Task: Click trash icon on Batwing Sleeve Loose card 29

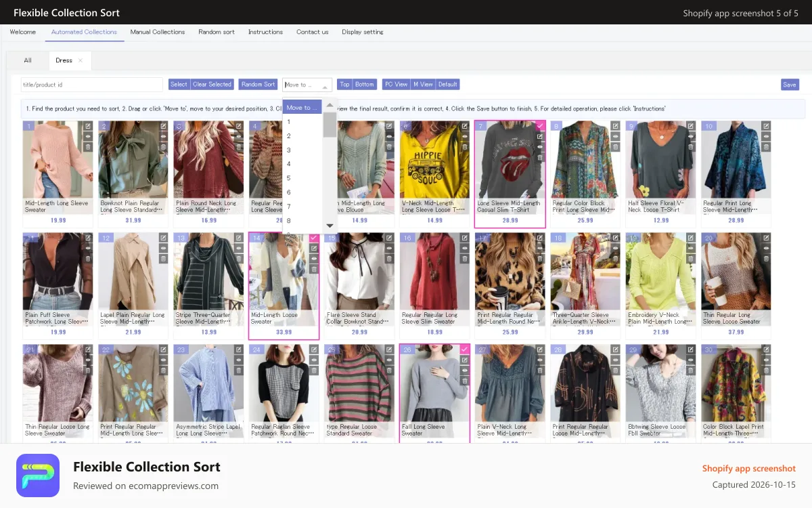Action: click(x=691, y=371)
